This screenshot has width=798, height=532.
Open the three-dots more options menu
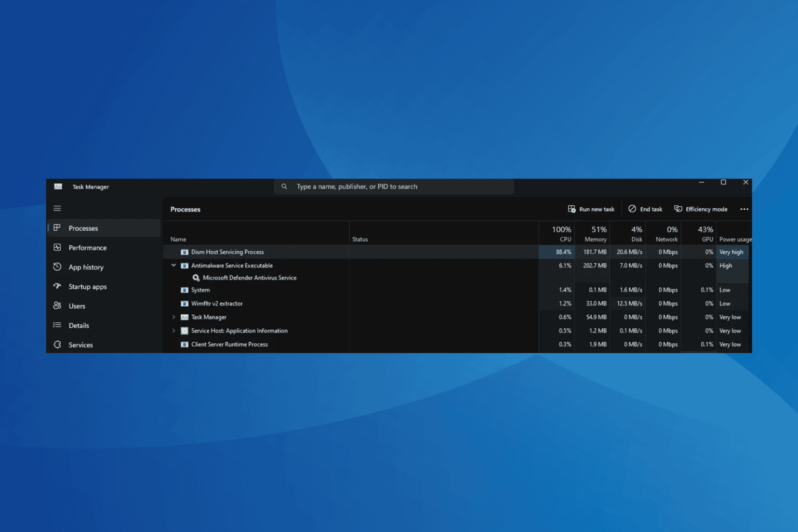click(x=744, y=209)
